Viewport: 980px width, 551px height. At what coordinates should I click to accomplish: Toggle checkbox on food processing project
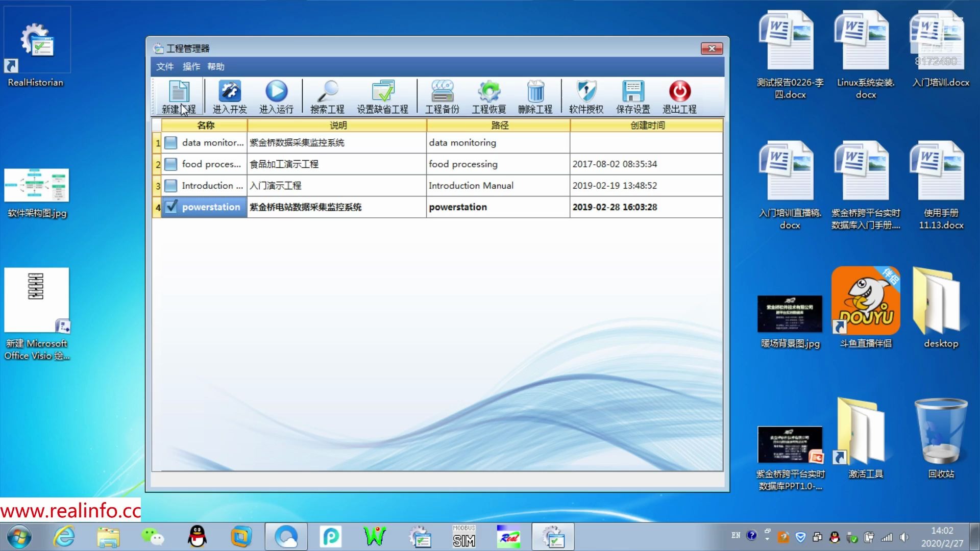click(170, 163)
